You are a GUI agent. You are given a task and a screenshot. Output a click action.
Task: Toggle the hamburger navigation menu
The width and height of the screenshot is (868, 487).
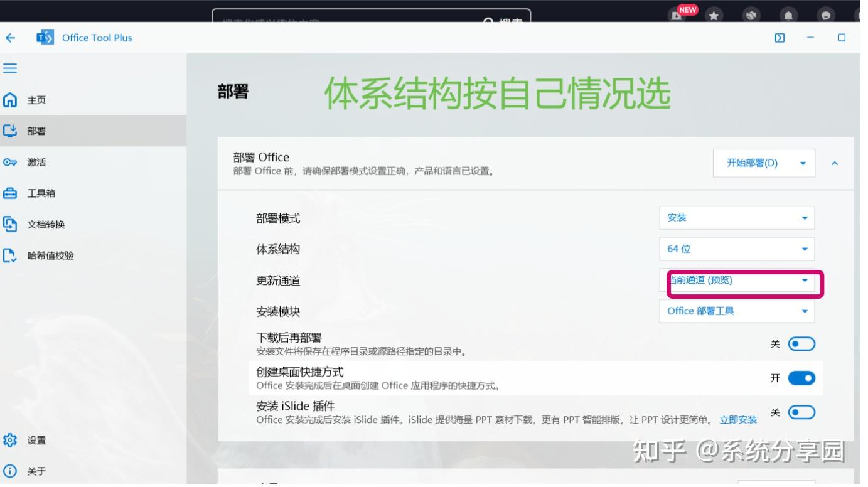(x=10, y=68)
